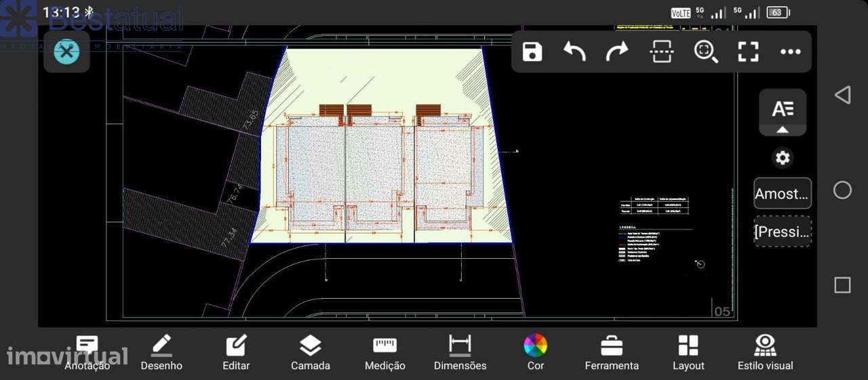Tap the VoLTE status indicator
Image resolution: width=868 pixels, height=380 pixels.
[x=680, y=13]
